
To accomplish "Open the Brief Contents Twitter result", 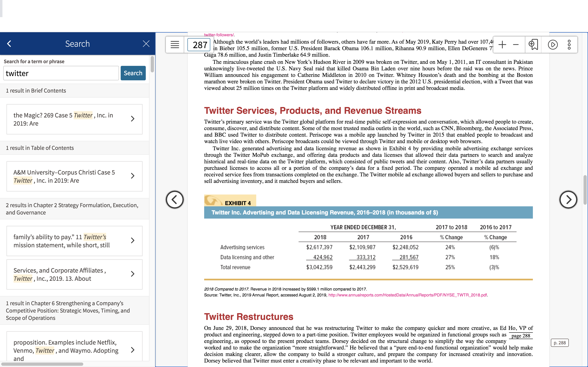I will point(74,119).
